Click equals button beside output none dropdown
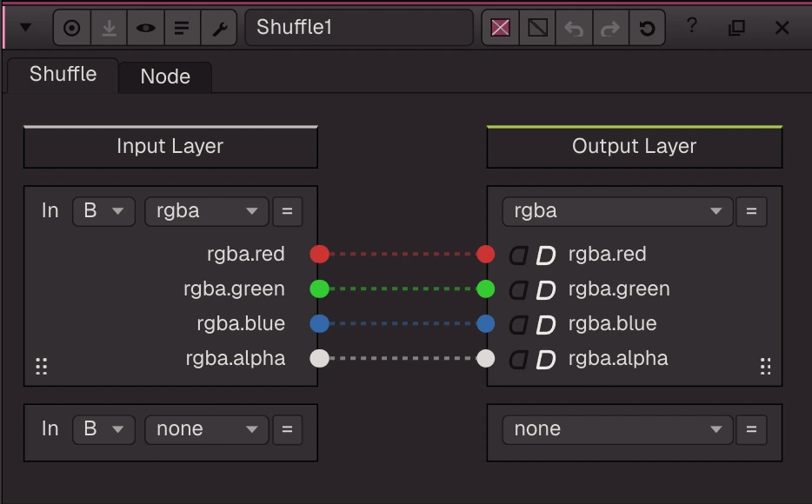This screenshot has height=504, width=812. (751, 429)
